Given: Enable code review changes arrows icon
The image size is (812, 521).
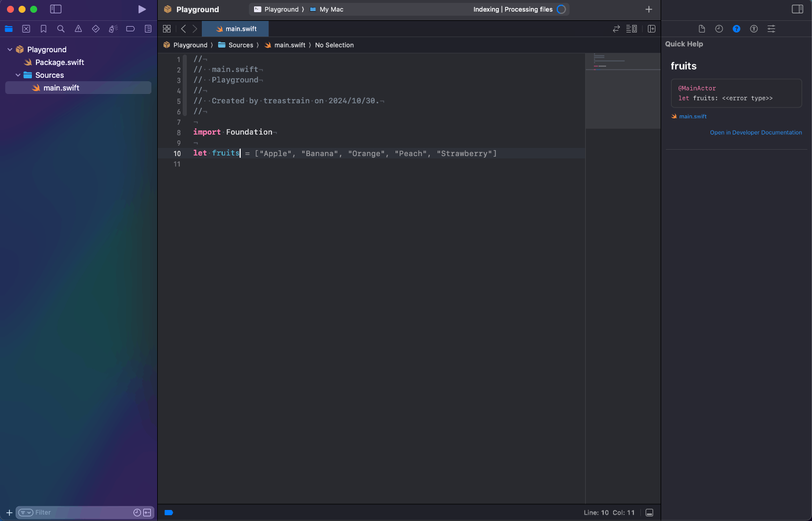Looking at the screenshot, I should pyautogui.click(x=616, y=28).
